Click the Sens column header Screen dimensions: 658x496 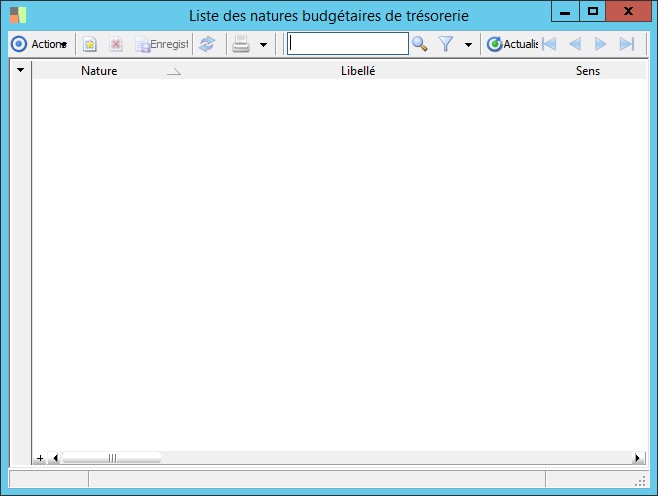pos(588,70)
